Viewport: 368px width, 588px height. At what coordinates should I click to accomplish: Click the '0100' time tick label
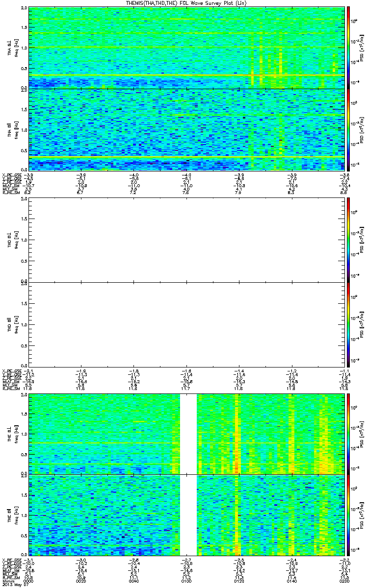[186, 582]
